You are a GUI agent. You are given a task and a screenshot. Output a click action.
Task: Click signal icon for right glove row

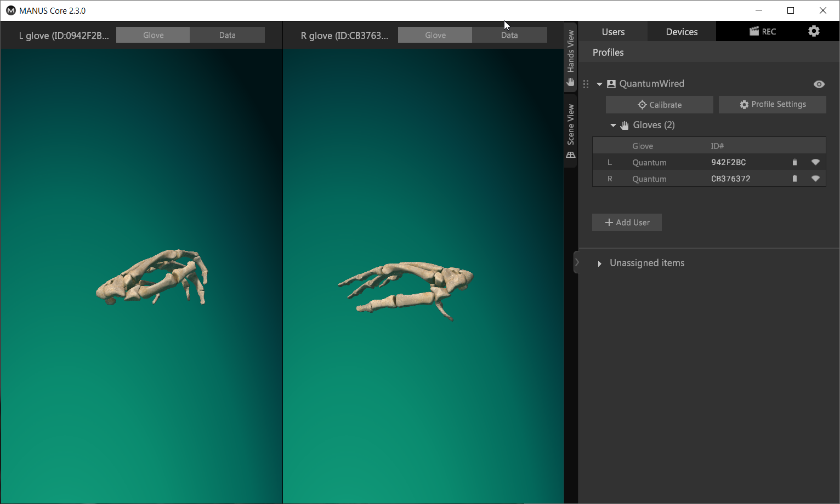(x=815, y=179)
